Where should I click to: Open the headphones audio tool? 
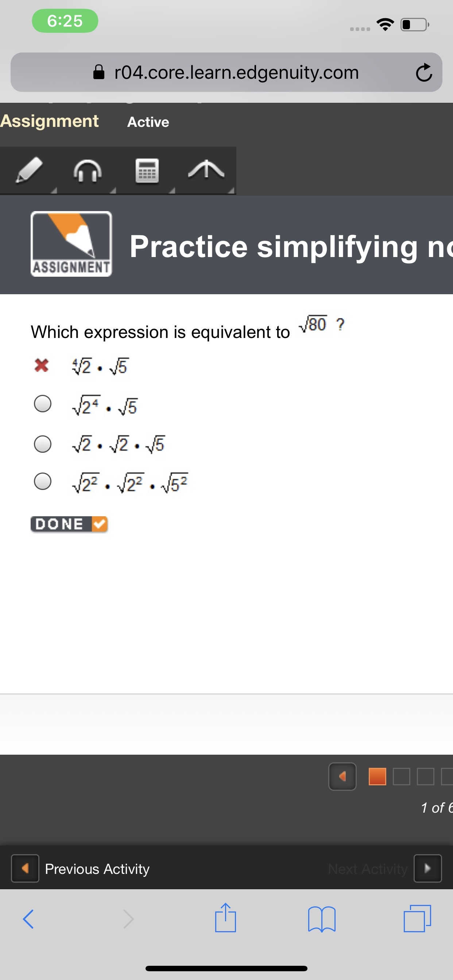pos(88,170)
